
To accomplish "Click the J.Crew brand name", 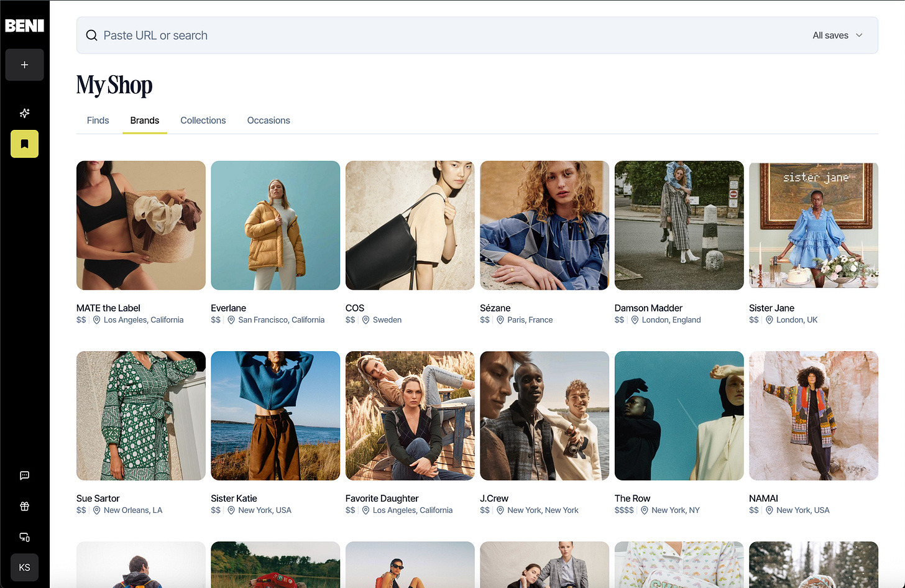I will pos(494,498).
